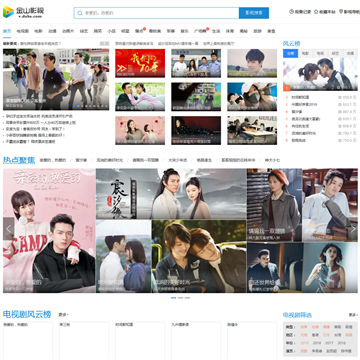Click the pager icon above the thumbnail grid
Image resolution: width=360 pixels, height=360 pixels.
[x=104, y=43]
